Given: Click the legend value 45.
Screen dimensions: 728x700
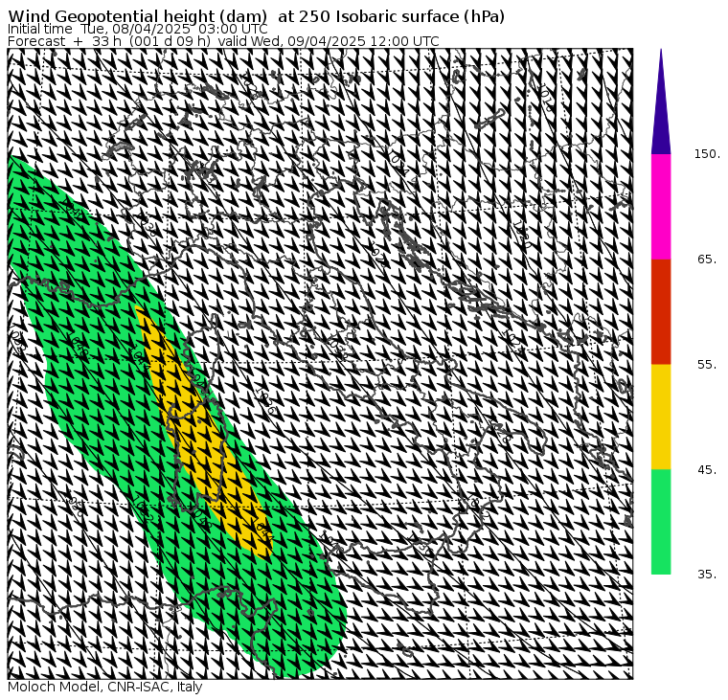Looking at the screenshot, I should (707, 470).
